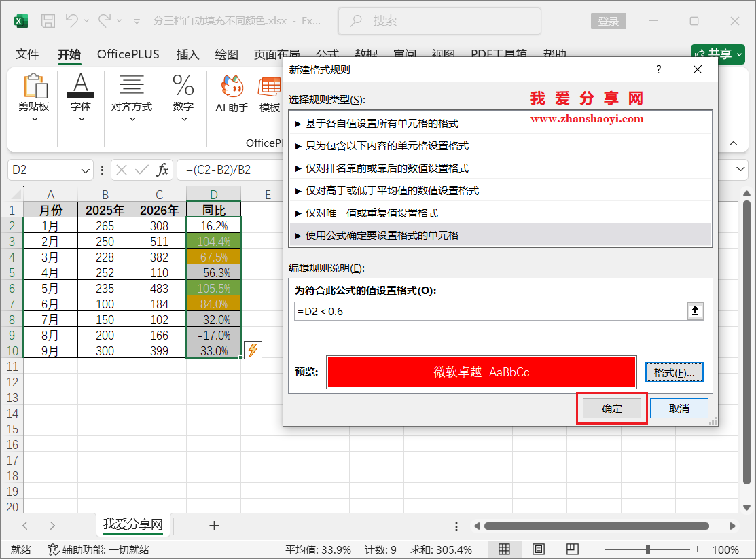Image resolution: width=756 pixels, height=559 pixels.
Task: Click the zoom out minus button
Action: pyautogui.click(x=598, y=549)
